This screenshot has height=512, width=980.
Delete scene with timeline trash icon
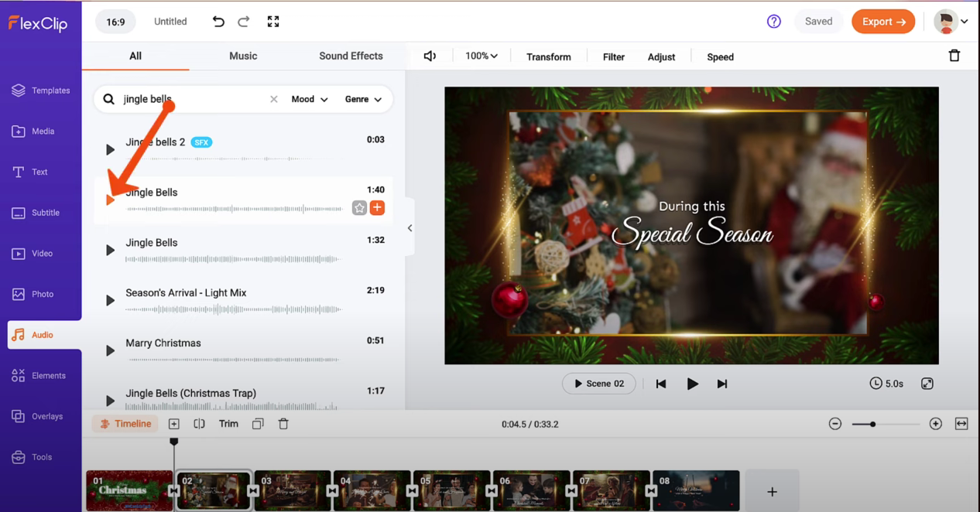[283, 424]
